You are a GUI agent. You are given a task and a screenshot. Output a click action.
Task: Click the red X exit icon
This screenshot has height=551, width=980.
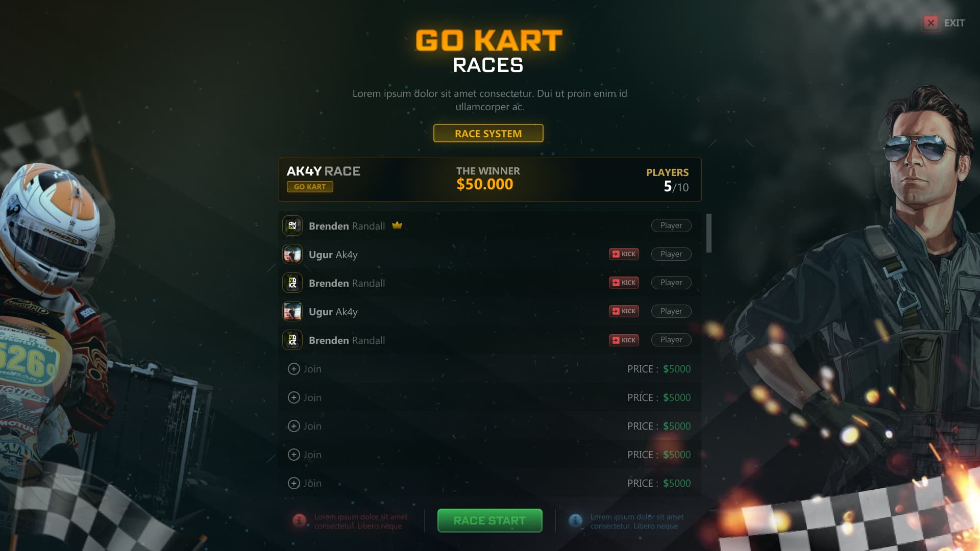click(931, 23)
